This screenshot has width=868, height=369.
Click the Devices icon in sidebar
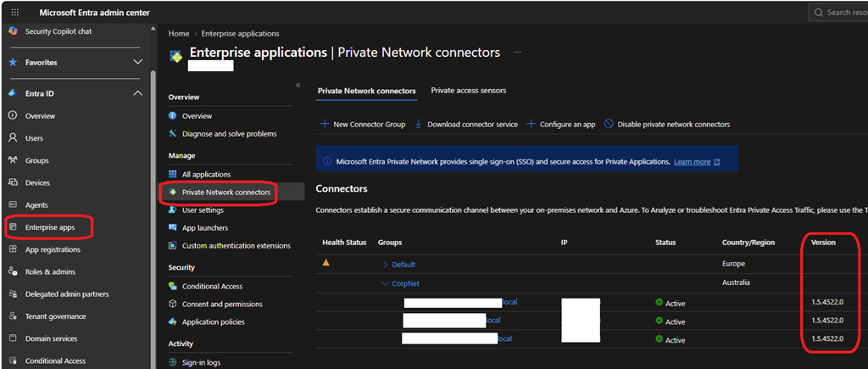(x=13, y=182)
